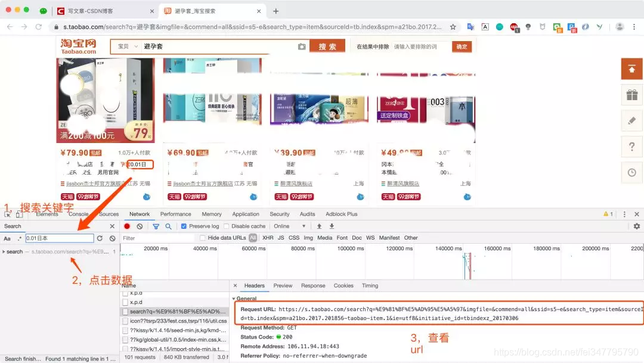Viewport: 644px width, 363px height.
Task: Open the DevTools settings gear
Action: [x=637, y=226]
